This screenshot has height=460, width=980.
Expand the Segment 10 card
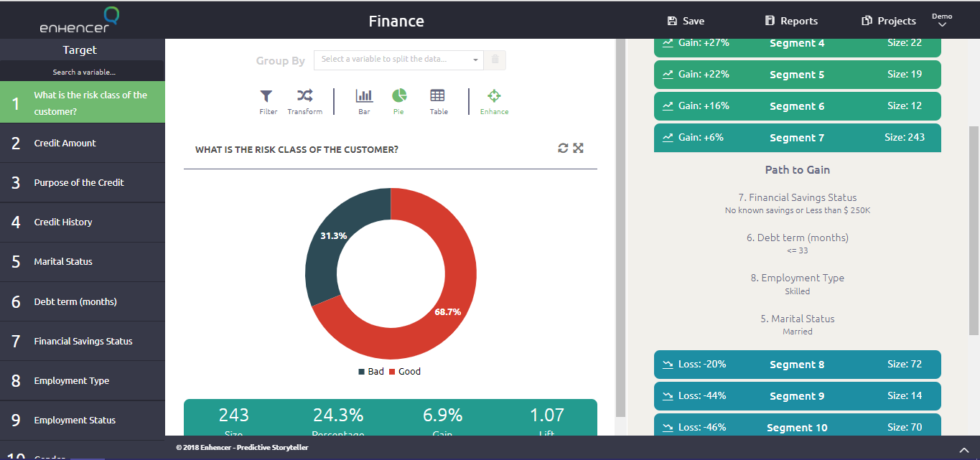click(797, 425)
